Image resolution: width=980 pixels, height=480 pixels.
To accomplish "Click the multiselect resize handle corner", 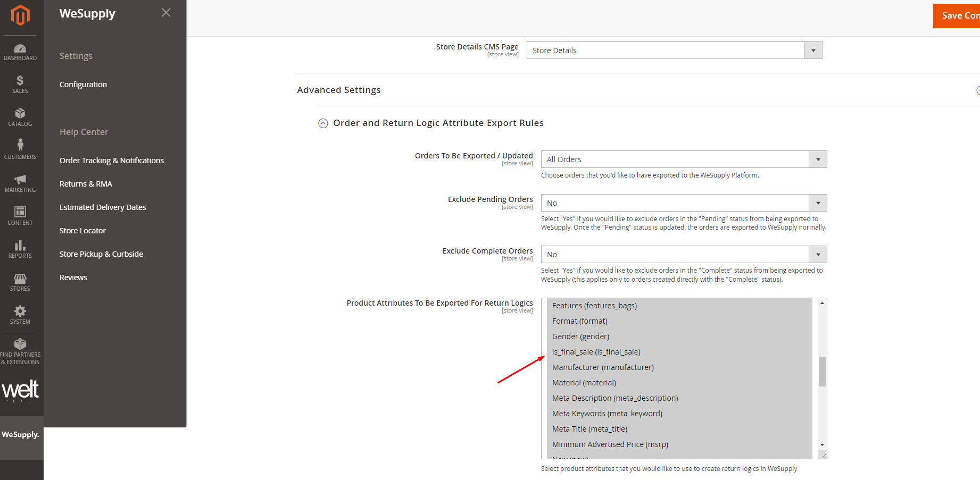I will [x=824, y=455].
